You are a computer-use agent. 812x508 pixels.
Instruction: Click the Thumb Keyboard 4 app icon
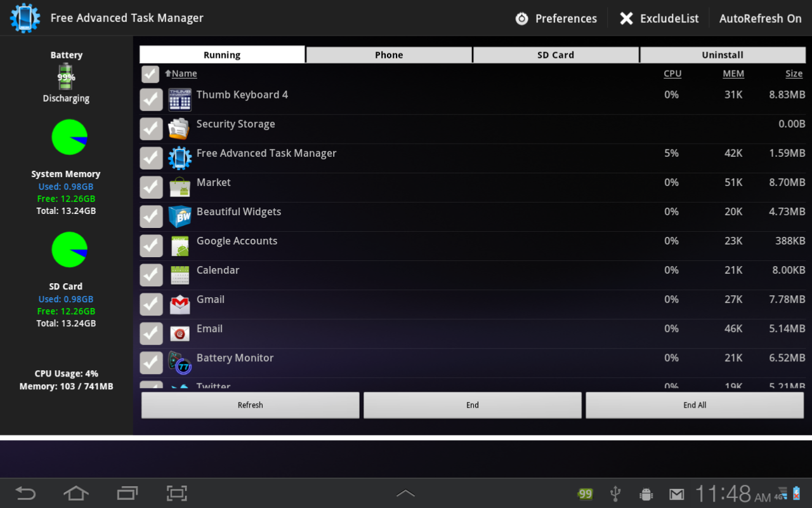pos(180,100)
